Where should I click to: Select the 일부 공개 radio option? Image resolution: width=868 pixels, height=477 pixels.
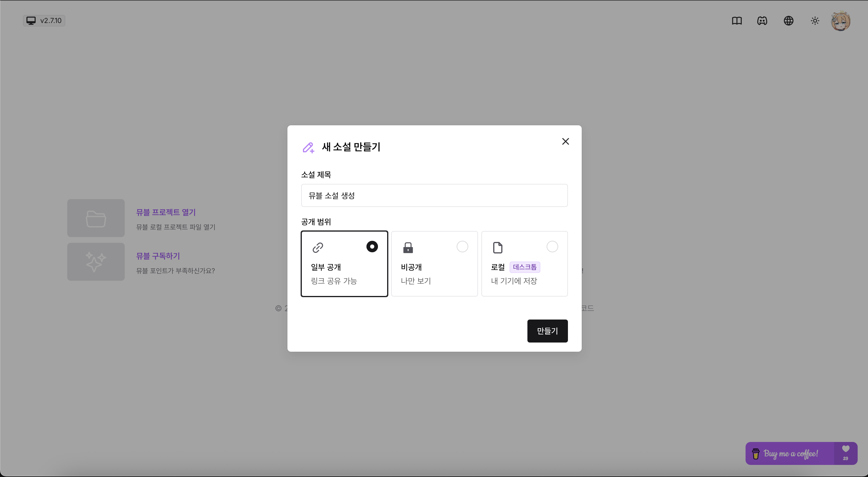click(x=372, y=247)
